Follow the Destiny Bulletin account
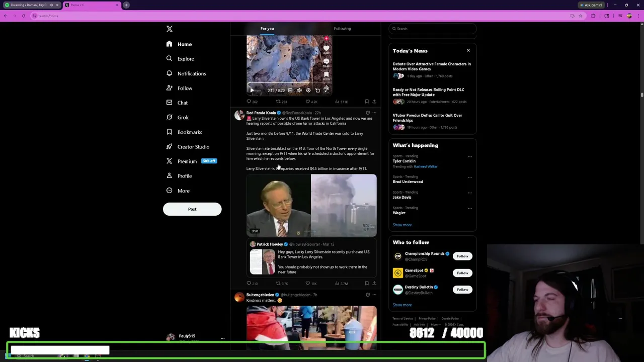Screen dimensions: 644x362 coord(462,290)
